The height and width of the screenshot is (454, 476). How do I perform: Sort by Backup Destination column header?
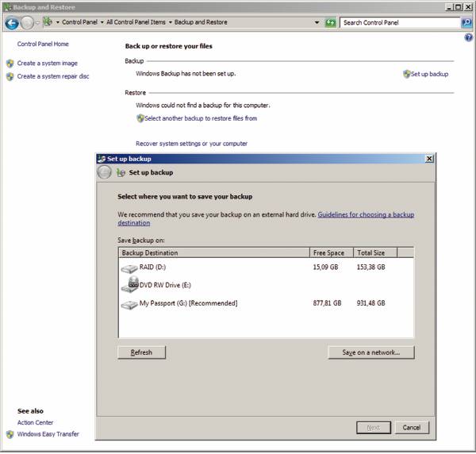[x=214, y=252]
